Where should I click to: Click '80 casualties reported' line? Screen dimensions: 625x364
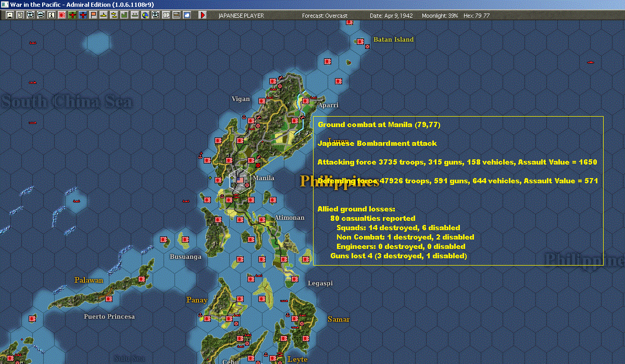tap(373, 218)
